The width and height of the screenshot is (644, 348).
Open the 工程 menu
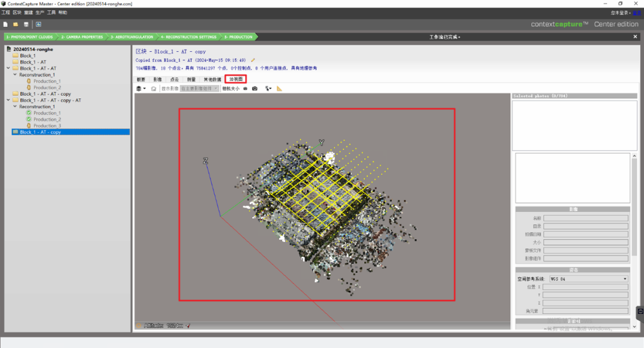click(6, 13)
